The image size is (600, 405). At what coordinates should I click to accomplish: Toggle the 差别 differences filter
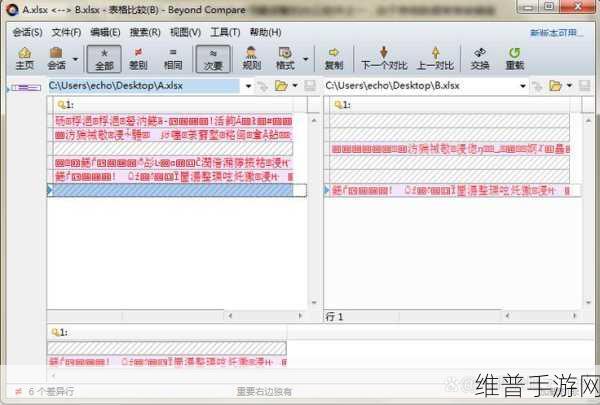pyautogui.click(x=138, y=59)
